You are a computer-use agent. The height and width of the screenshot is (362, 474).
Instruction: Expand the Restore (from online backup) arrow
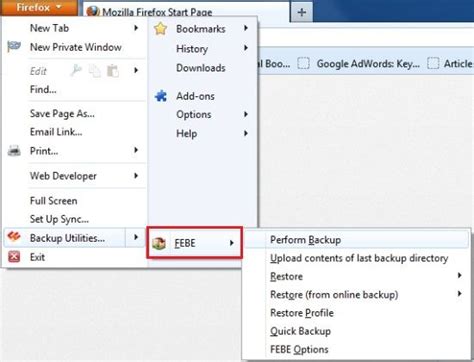click(x=460, y=294)
